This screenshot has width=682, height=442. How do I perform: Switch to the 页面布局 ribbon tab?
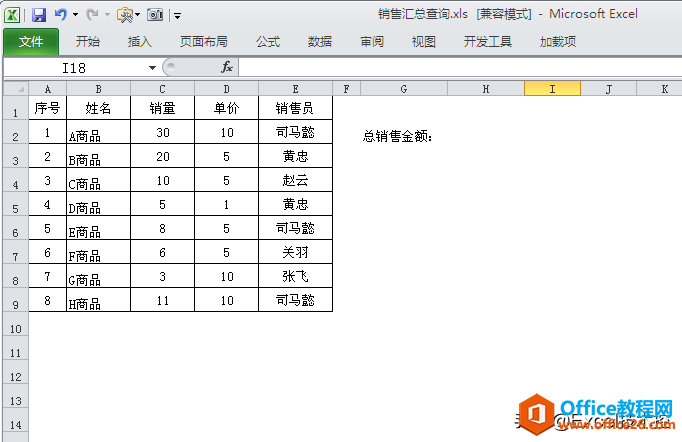204,42
